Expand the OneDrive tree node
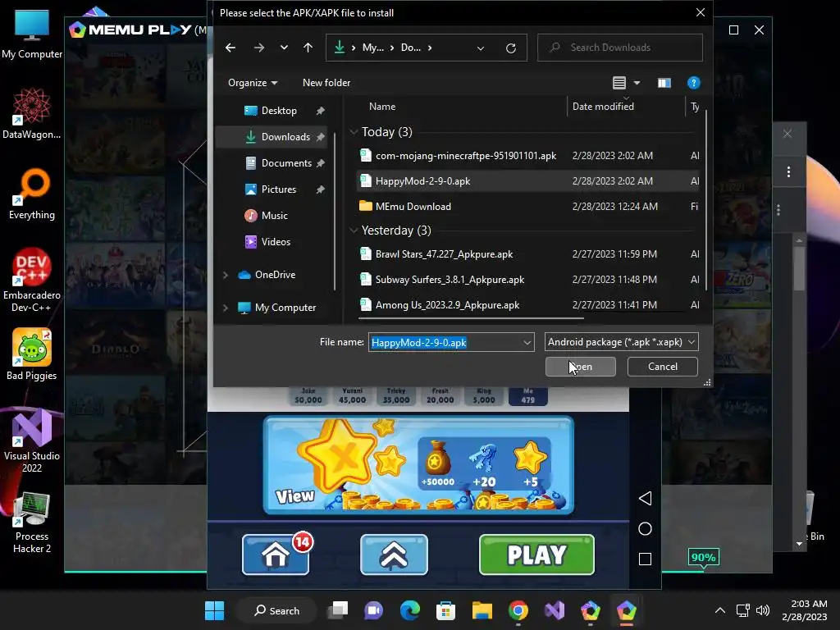This screenshot has height=630, width=840. point(226,275)
